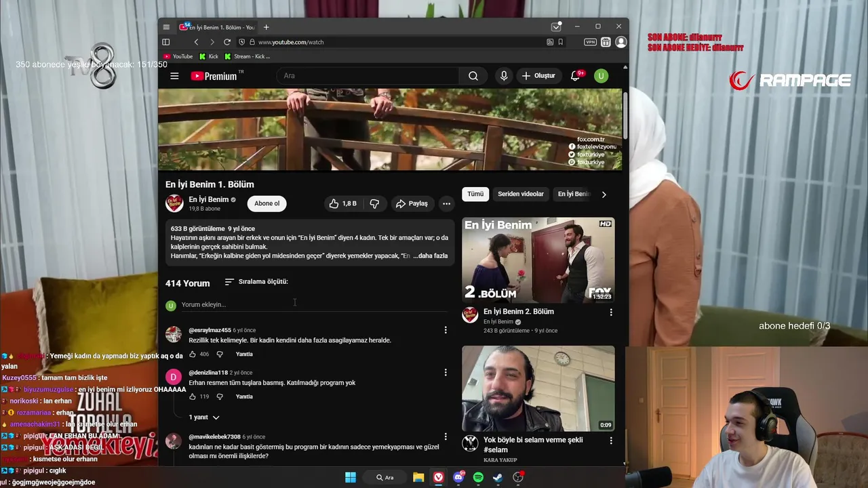This screenshot has width=868, height=488.
Task: Like the denizlina118 comment
Action: pyautogui.click(x=193, y=396)
